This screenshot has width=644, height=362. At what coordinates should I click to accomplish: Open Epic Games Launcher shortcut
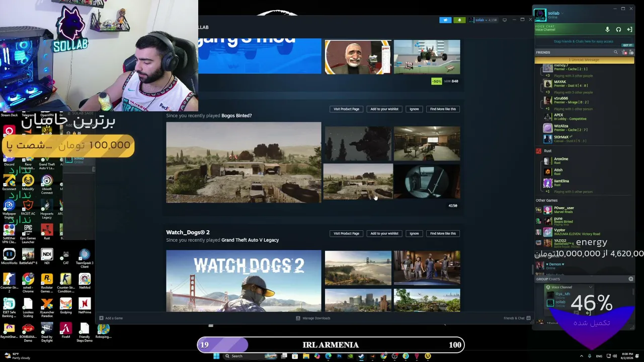(28, 234)
